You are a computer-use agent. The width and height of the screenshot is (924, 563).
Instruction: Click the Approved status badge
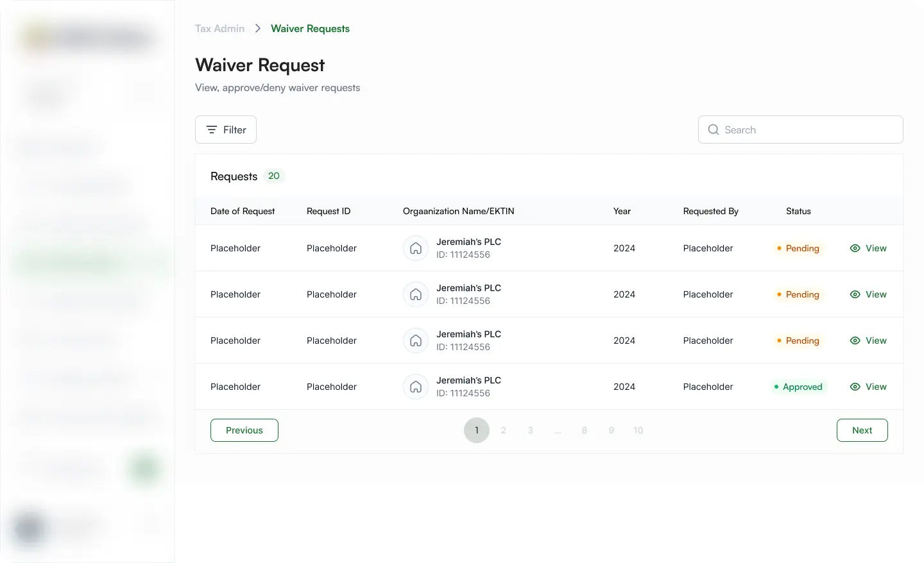point(798,387)
